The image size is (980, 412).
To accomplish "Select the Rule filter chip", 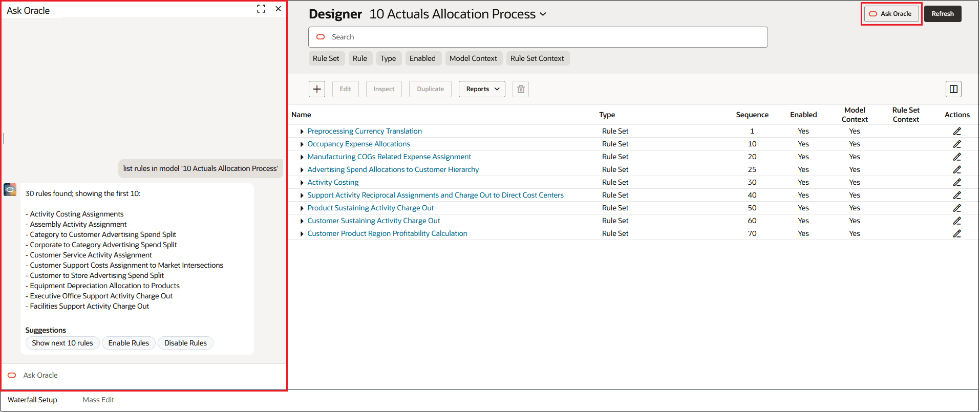I will click(360, 58).
